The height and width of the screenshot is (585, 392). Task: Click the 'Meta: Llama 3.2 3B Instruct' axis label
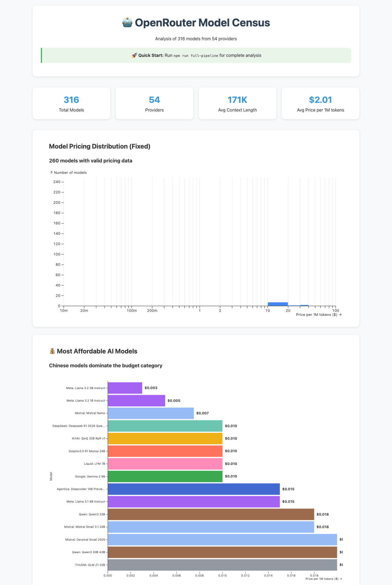click(85, 388)
